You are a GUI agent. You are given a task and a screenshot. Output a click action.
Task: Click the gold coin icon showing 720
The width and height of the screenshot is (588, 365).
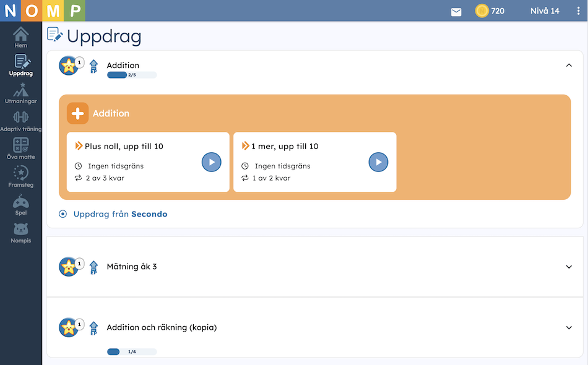tap(482, 11)
